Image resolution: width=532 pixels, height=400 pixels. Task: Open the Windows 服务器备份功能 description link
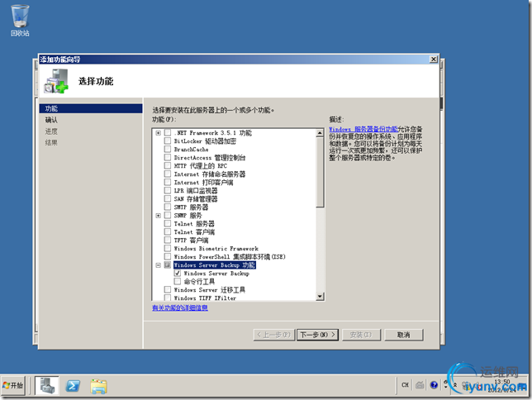pyautogui.click(x=363, y=129)
